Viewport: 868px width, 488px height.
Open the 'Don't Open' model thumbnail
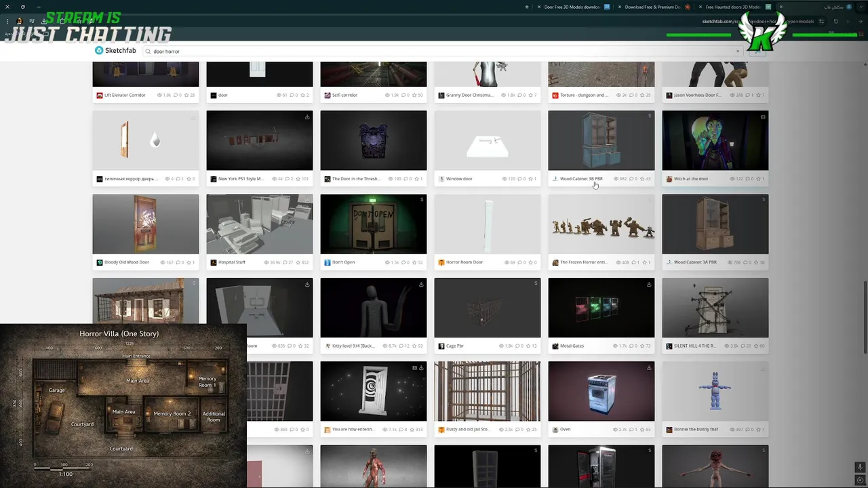coord(373,224)
